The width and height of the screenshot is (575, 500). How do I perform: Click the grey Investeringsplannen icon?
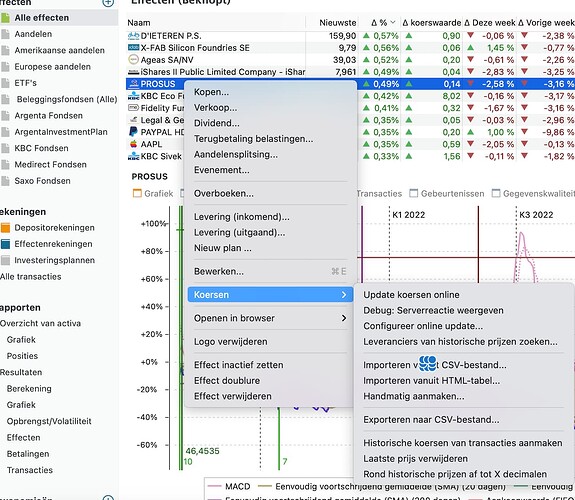point(5,260)
